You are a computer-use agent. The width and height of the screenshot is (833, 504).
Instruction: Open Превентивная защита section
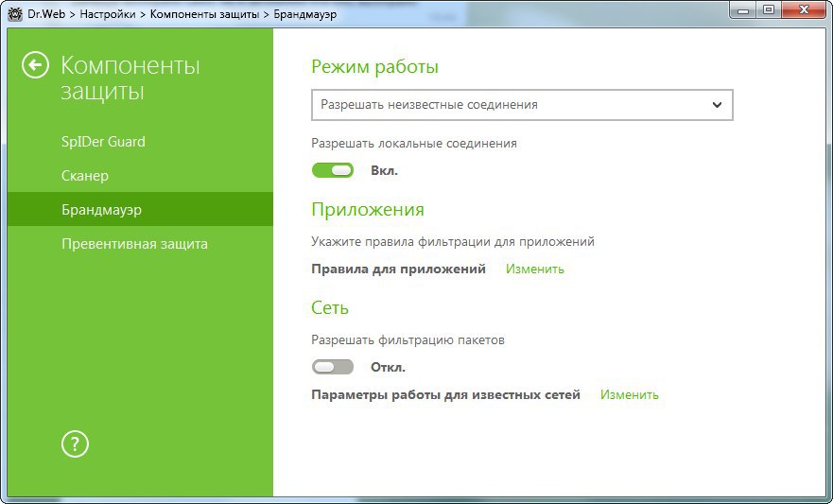click(x=134, y=244)
